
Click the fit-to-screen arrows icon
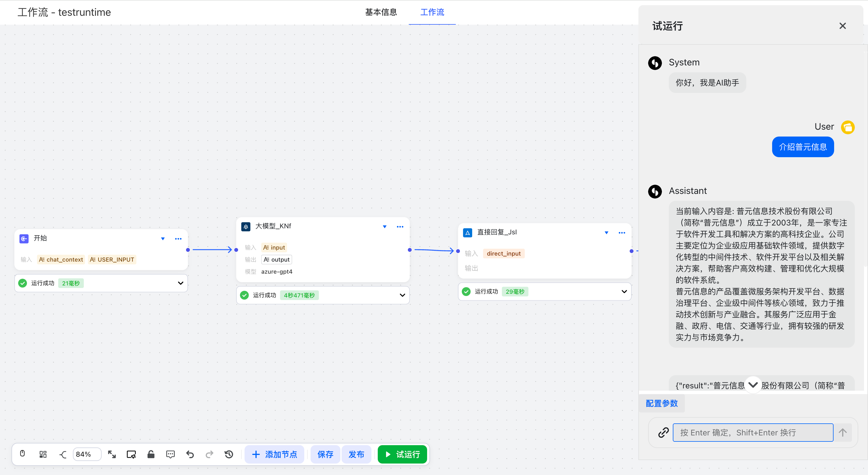112,454
